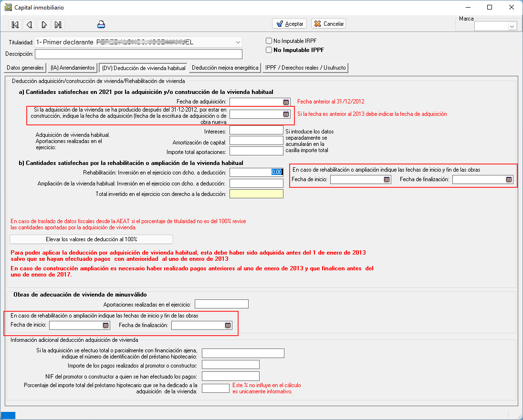The width and height of the screenshot is (523, 420).
Task: Click the minusválido Aportaciones realizadas field
Action: tap(221, 304)
